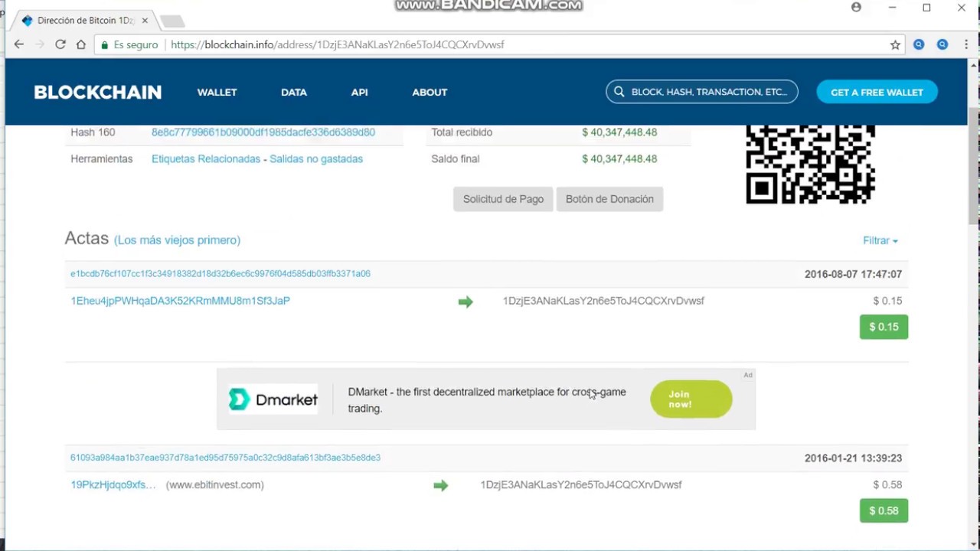Image resolution: width=980 pixels, height=551 pixels.
Task: Click the Join now! ad button
Action: [691, 399]
